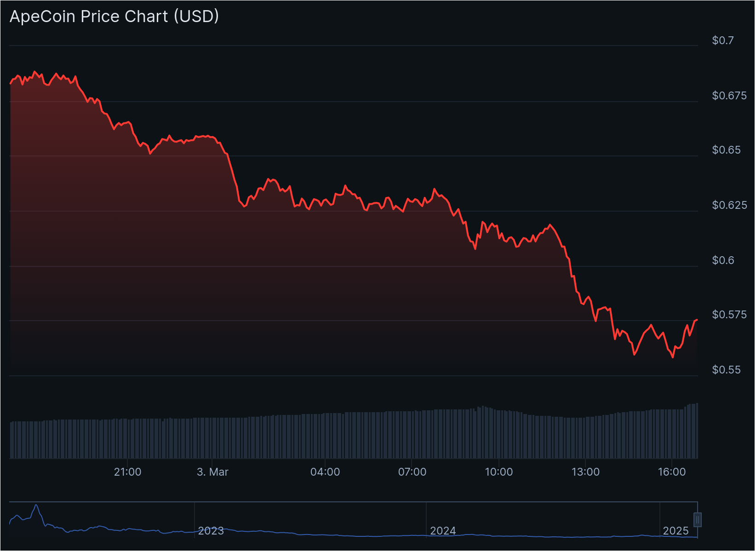Click the 04:00 time axis label
The height and width of the screenshot is (552, 756).
(x=325, y=472)
